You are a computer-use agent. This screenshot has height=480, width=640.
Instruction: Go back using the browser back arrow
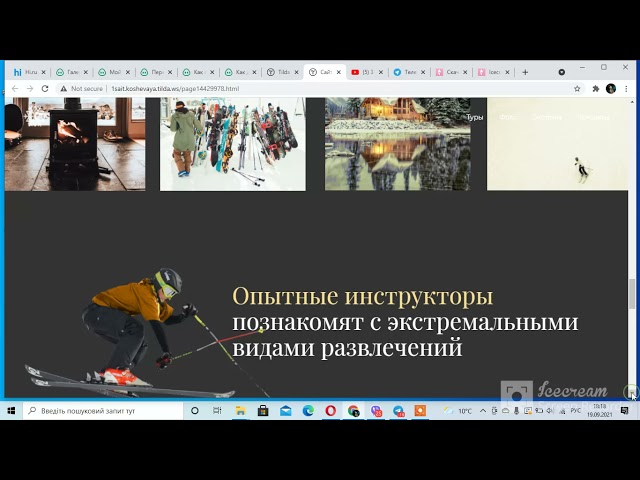coord(15,89)
